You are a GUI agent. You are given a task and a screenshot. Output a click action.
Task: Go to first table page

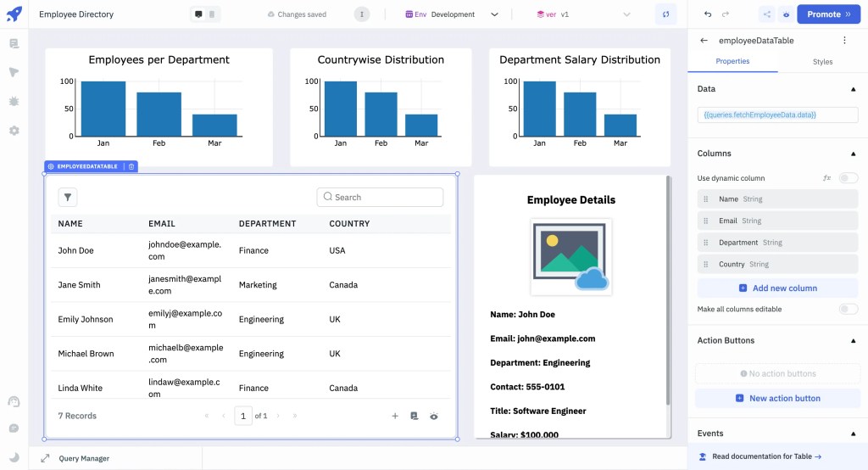tap(207, 416)
